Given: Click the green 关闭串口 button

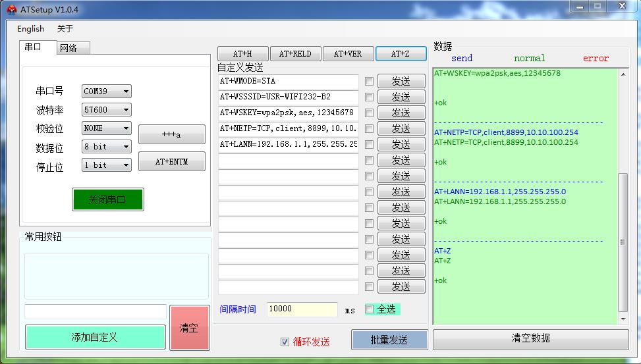Looking at the screenshot, I should pyautogui.click(x=107, y=199).
